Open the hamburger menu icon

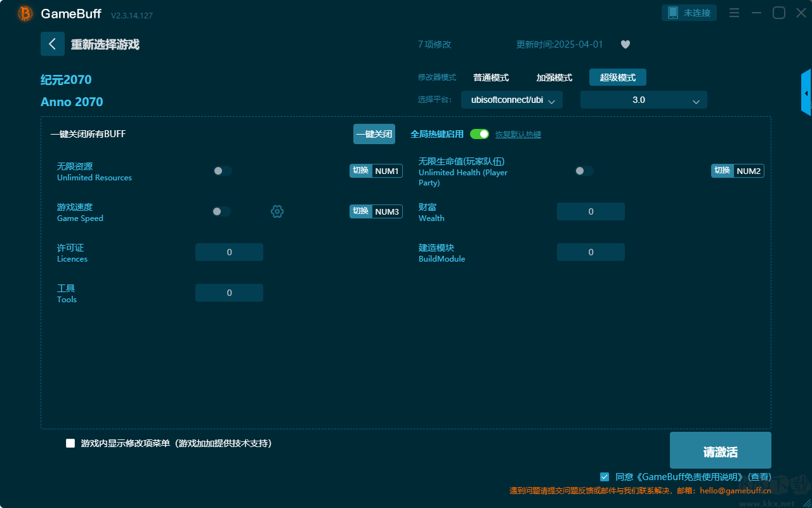pos(734,13)
